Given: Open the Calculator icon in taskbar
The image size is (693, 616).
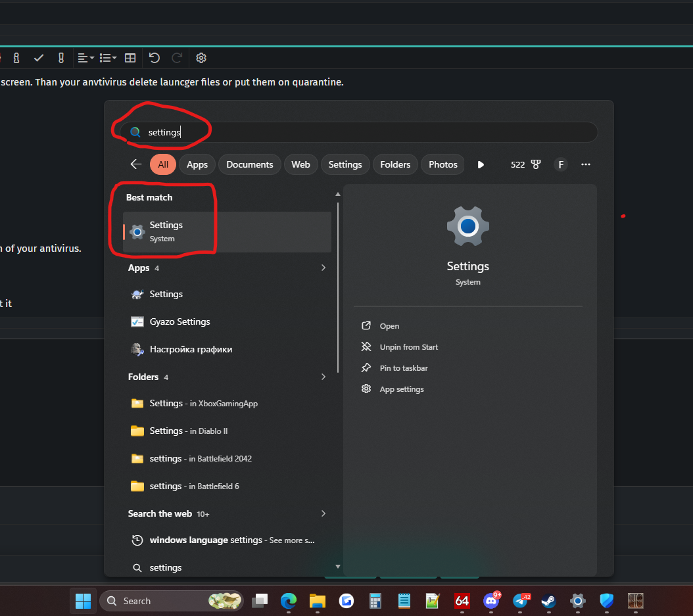Looking at the screenshot, I should tap(375, 600).
